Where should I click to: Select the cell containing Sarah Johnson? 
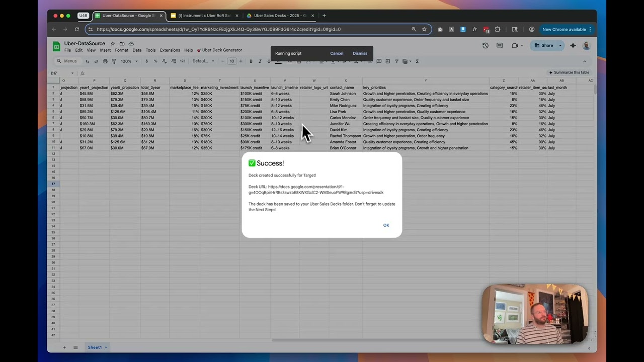tap(345, 94)
